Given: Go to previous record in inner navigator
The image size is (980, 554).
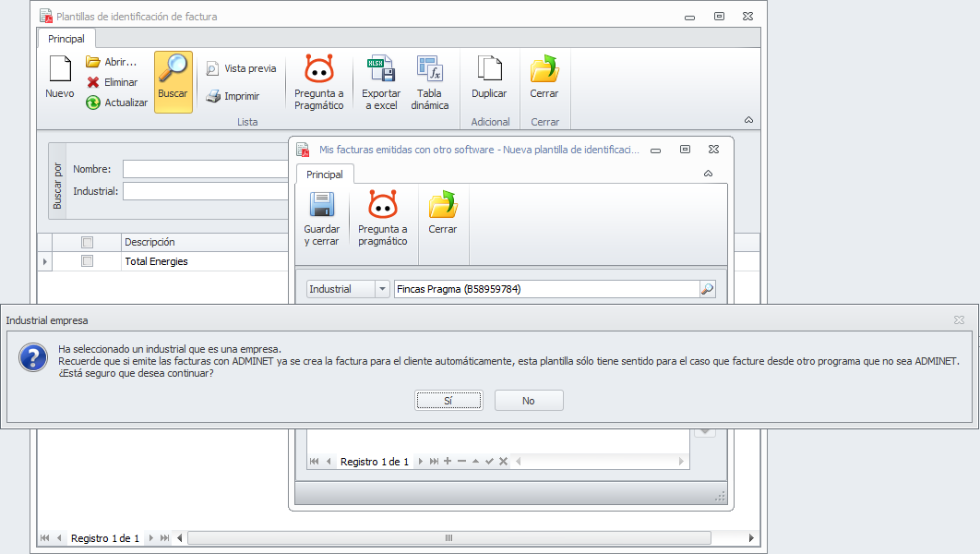Looking at the screenshot, I should 329,462.
